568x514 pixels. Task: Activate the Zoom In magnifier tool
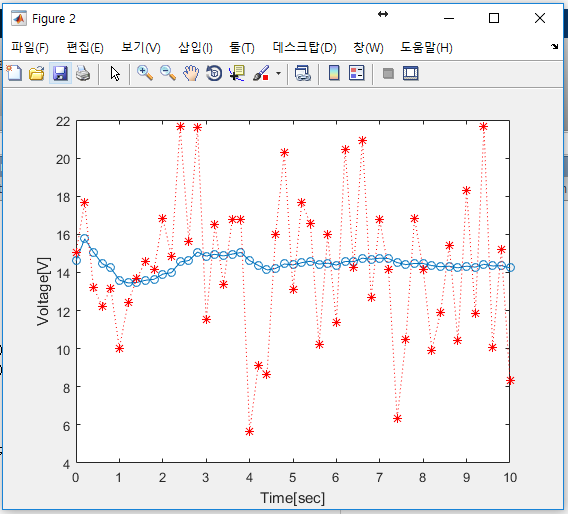[x=145, y=74]
